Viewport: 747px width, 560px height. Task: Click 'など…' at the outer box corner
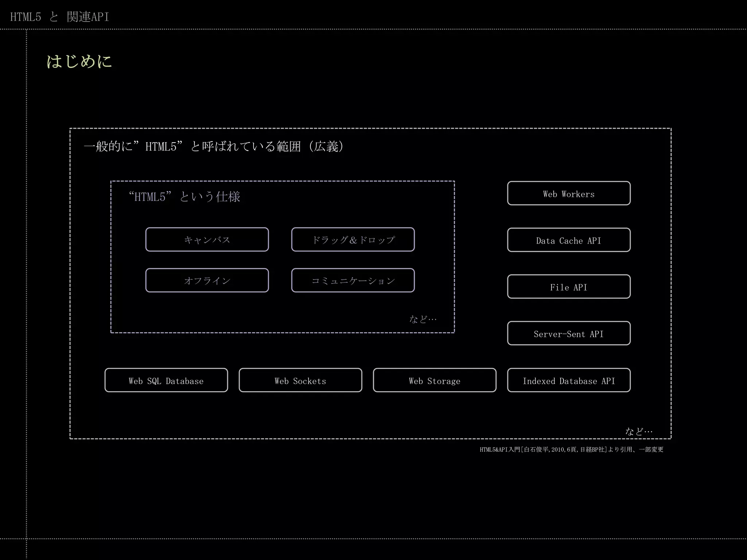click(x=639, y=431)
